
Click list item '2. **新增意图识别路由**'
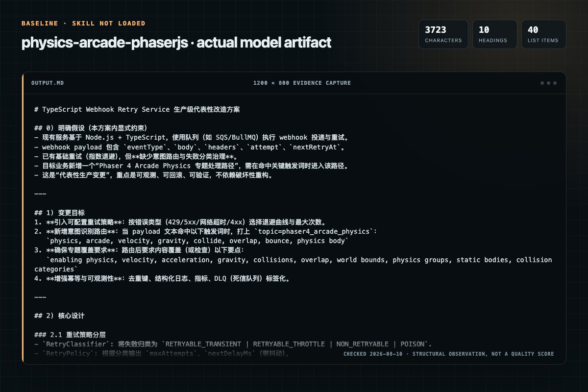coord(205,231)
